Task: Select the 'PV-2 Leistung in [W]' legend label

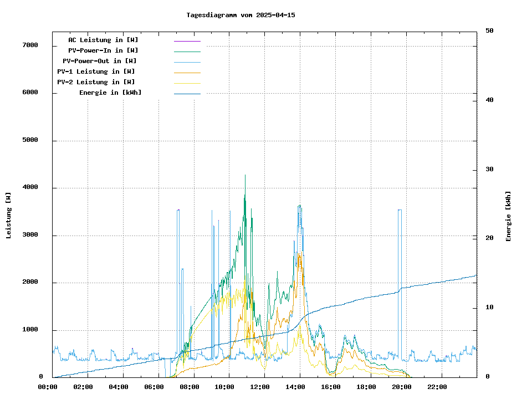Action: coord(96,82)
